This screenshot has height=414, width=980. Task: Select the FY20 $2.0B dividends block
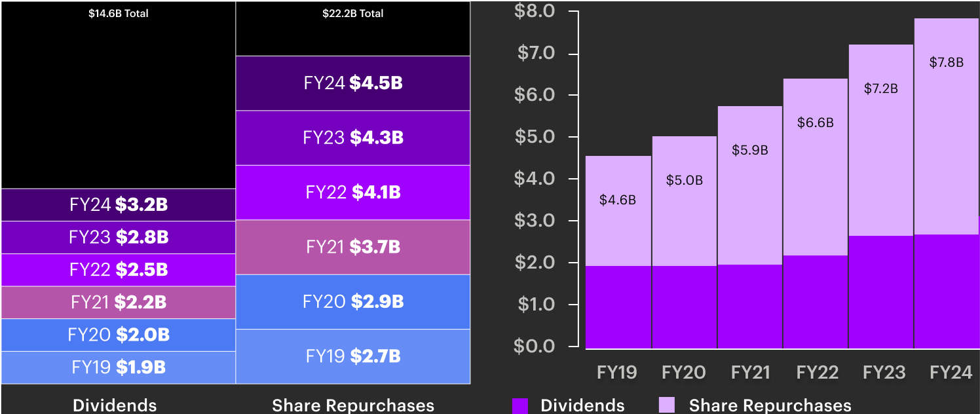119,335
